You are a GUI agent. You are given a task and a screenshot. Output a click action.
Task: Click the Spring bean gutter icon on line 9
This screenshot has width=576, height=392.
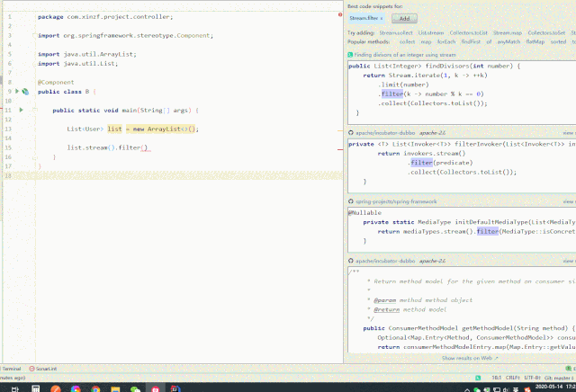point(25,92)
